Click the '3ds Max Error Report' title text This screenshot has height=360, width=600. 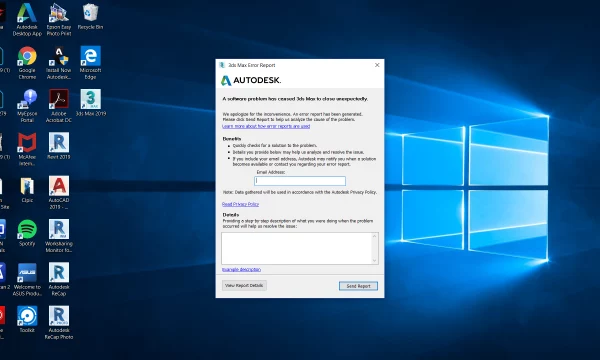pos(252,65)
